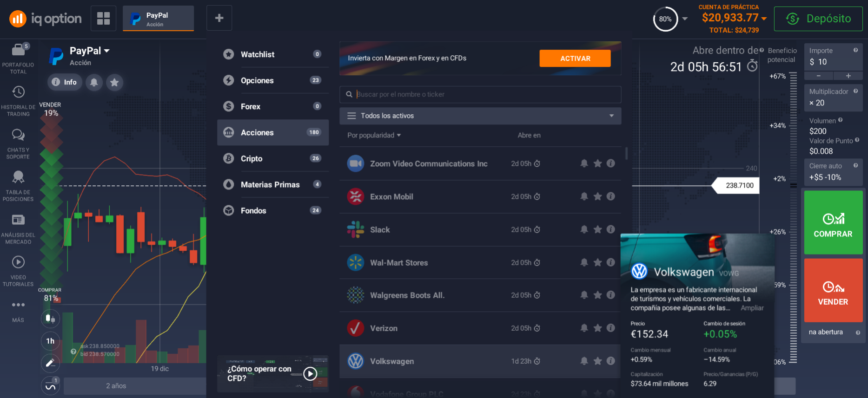Open the PayPal Info button
This screenshot has height=398, width=868.
[x=65, y=82]
